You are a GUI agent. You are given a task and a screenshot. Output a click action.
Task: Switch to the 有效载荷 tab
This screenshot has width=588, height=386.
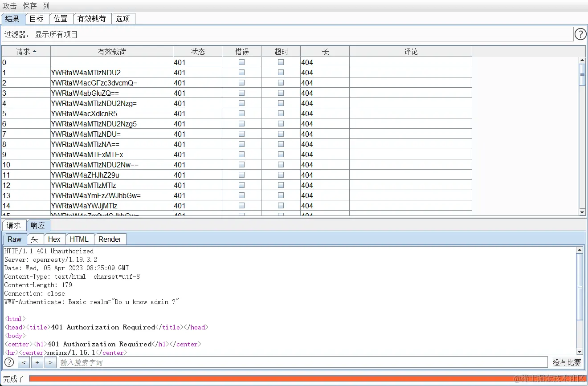tap(92, 19)
